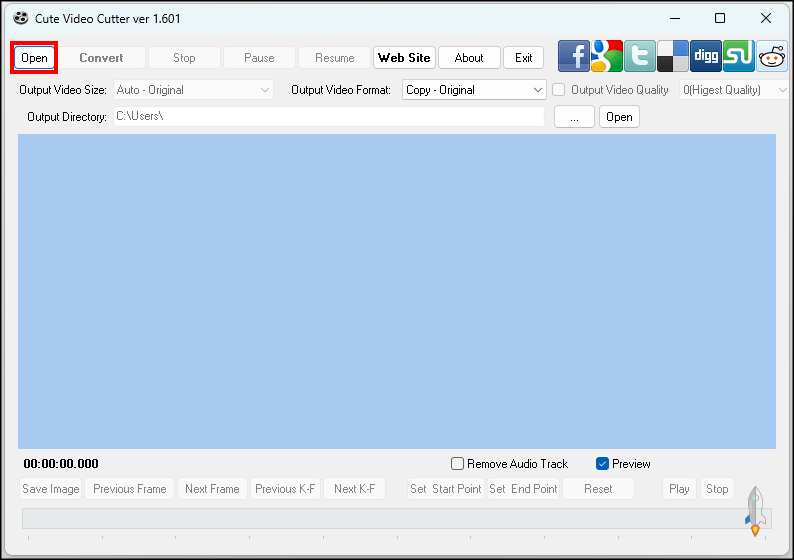
Task: Click the Cute Video Cutter title bar icon
Action: [x=20, y=19]
